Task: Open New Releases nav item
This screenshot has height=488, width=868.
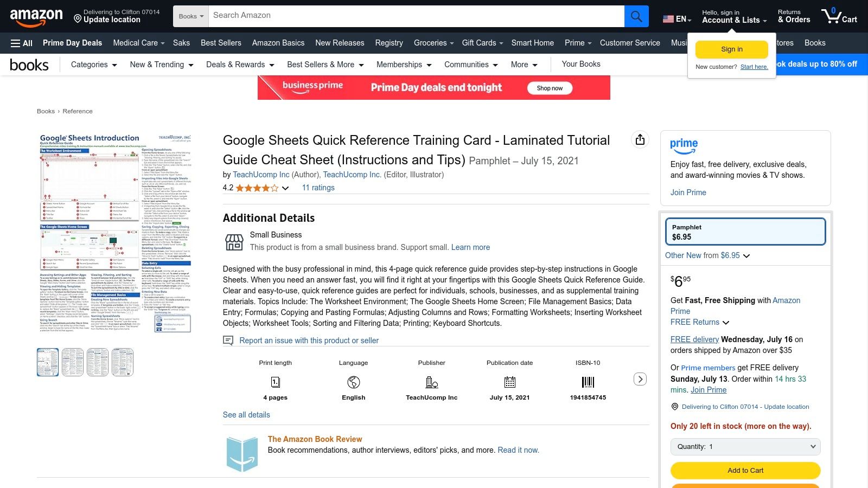Action: click(340, 43)
